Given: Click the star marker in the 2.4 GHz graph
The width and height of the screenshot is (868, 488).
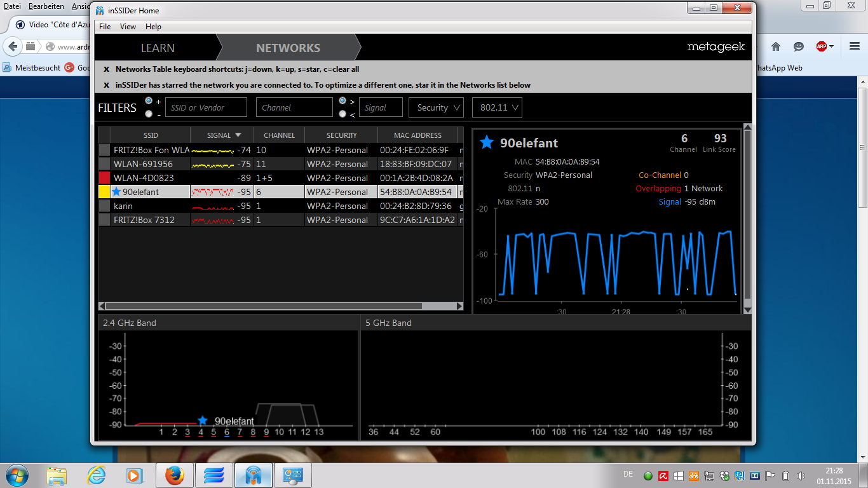Looking at the screenshot, I should coord(203,421).
